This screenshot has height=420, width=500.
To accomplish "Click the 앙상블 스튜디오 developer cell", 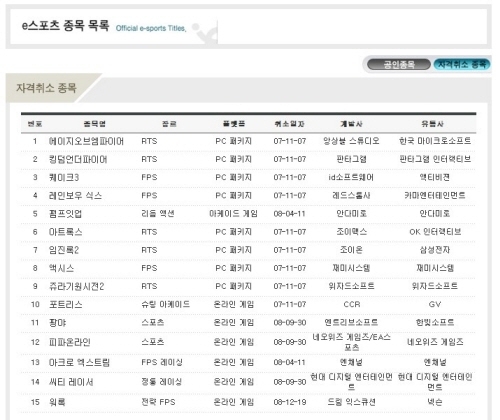I will click(351, 141).
